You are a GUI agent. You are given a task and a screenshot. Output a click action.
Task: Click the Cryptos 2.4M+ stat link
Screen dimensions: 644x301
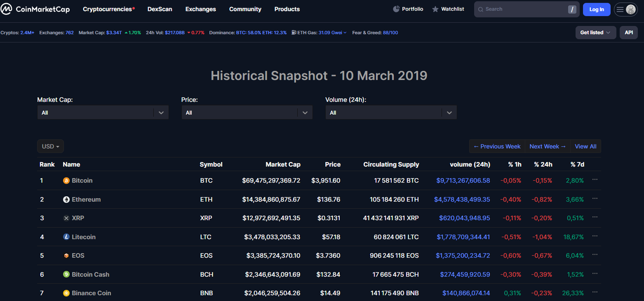click(x=17, y=33)
